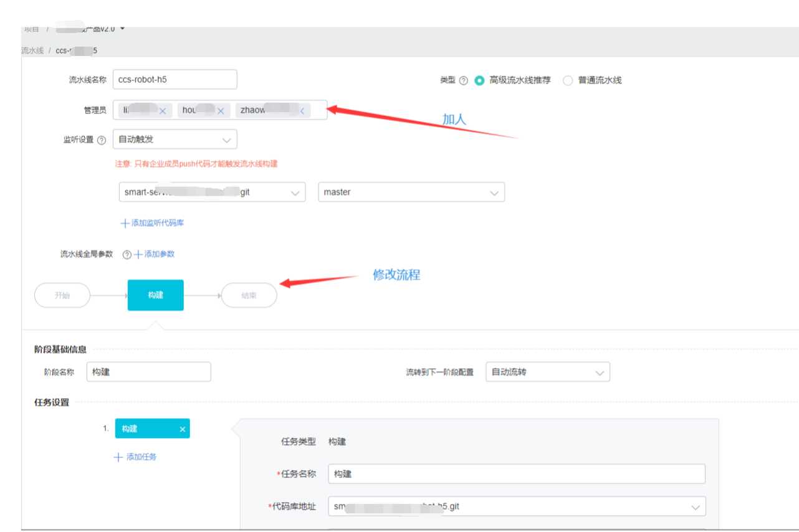Image resolution: width=799 pixels, height=532 pixels.
Task: Click the 任务设置 section heading
Action: [52, 402]
